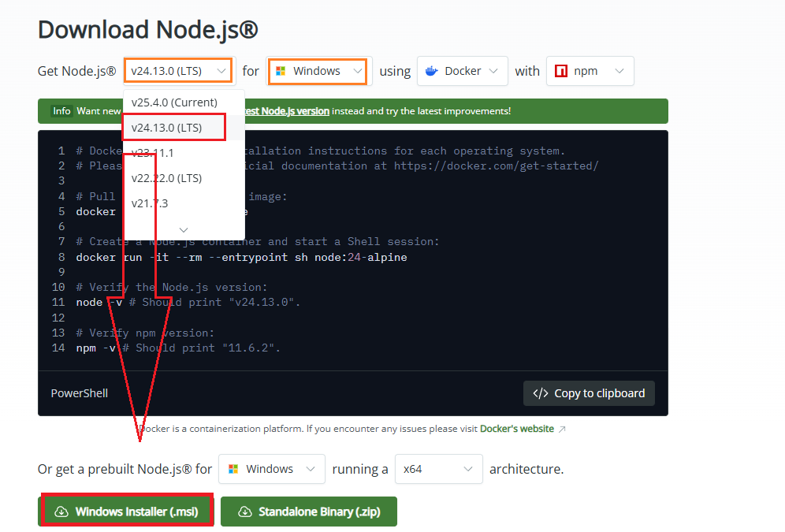Image resolution: width=785 pixels, height=532 pixels.
Task: Click the chevron to show more versions
Action: [184, 229]
